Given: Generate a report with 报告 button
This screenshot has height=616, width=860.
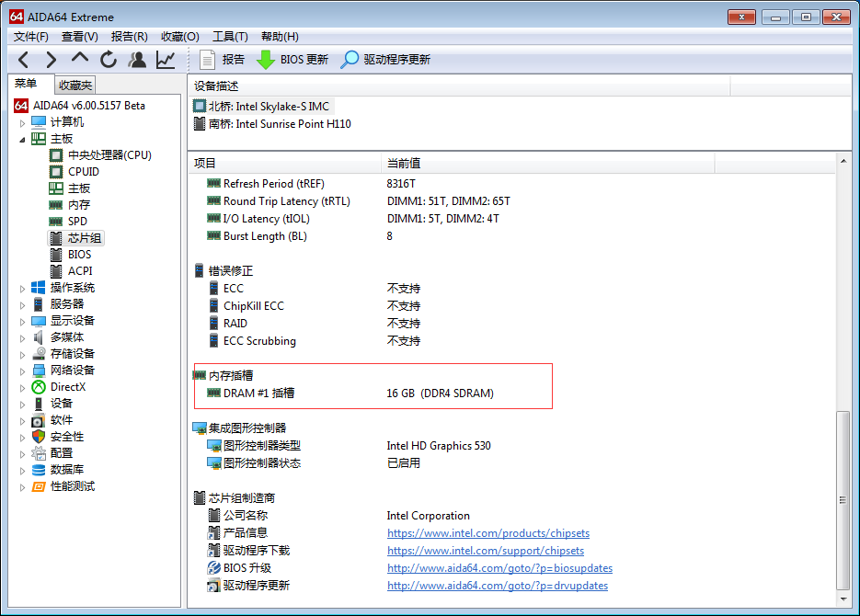Looking at the screenshot, I should 222,60.
